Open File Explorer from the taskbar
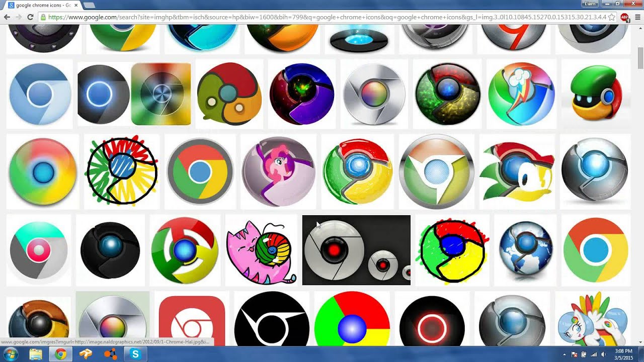Image resolution: width=644 pixels, height=362 pixels. pyautogui.click(x=36, y=354)
